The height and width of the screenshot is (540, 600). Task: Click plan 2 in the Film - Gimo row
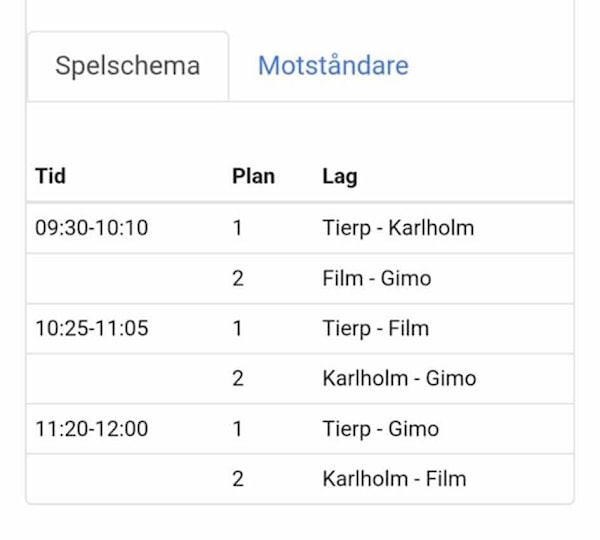pos(238,278)
